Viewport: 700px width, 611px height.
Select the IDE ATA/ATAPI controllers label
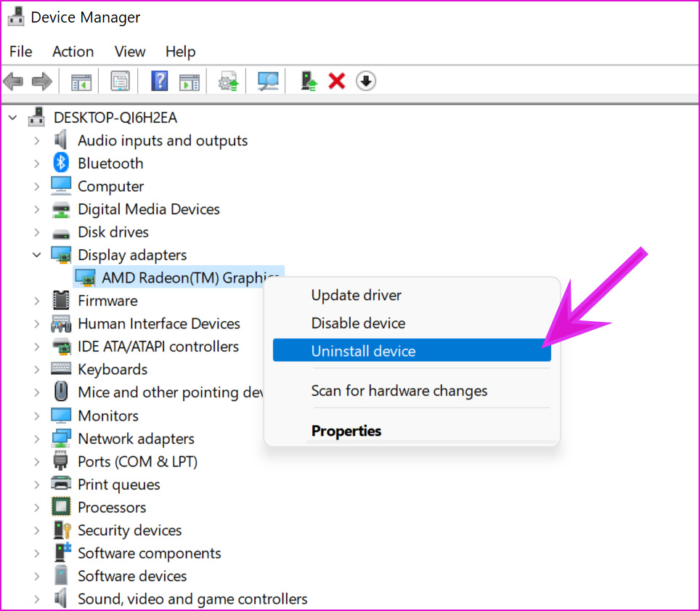click(158, 346)
